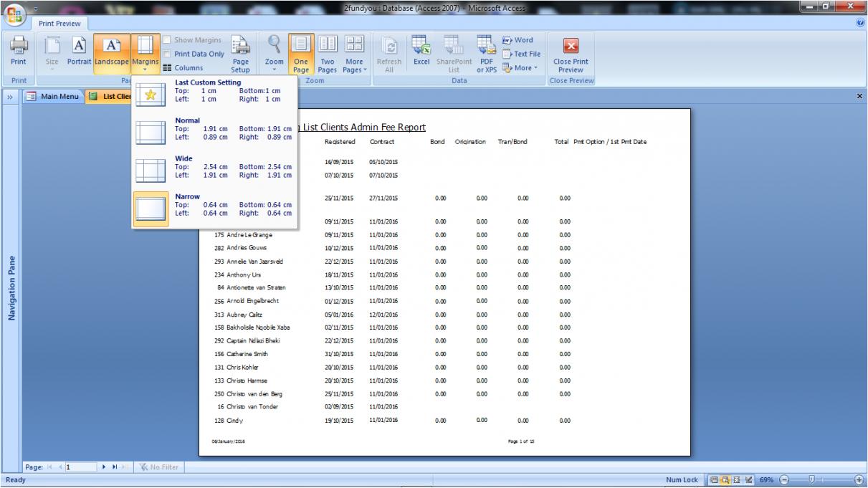Screen dimensions: 868x488
Task: Export the report as PDF or XPS
Action: click(x=487, y=52)
